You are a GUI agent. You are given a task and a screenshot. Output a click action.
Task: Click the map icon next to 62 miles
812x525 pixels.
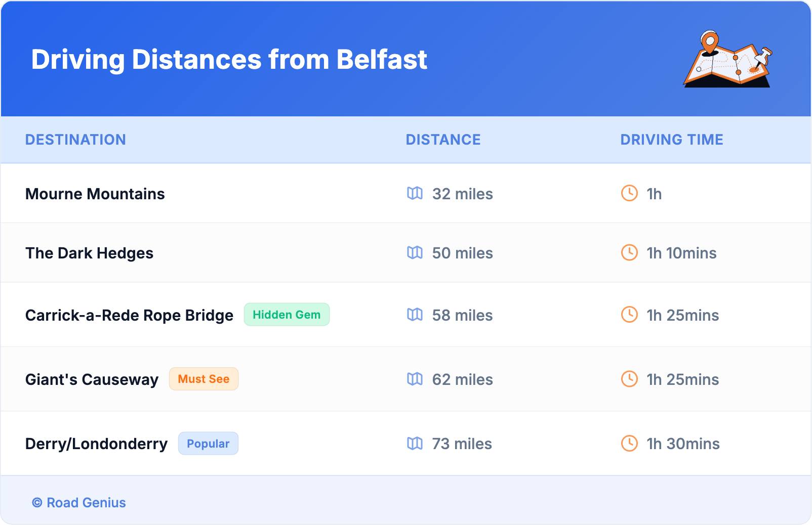[x=415, y=379]
